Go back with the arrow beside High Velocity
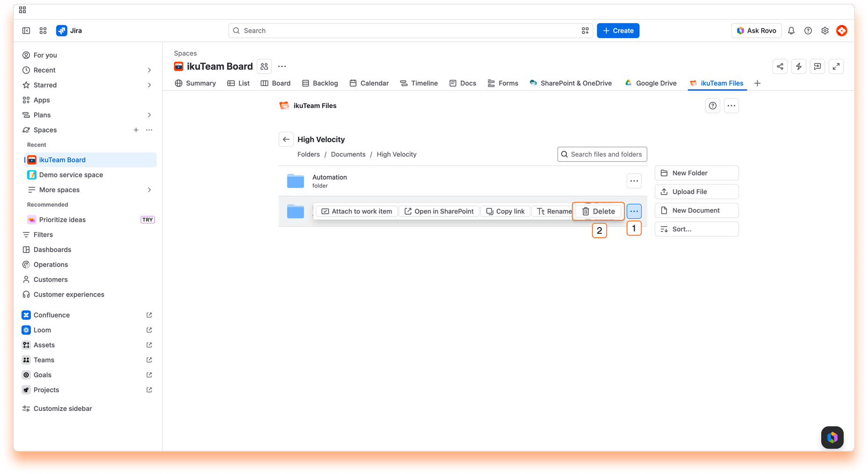This screenshot has width=868, height=474. coord(286,139)
